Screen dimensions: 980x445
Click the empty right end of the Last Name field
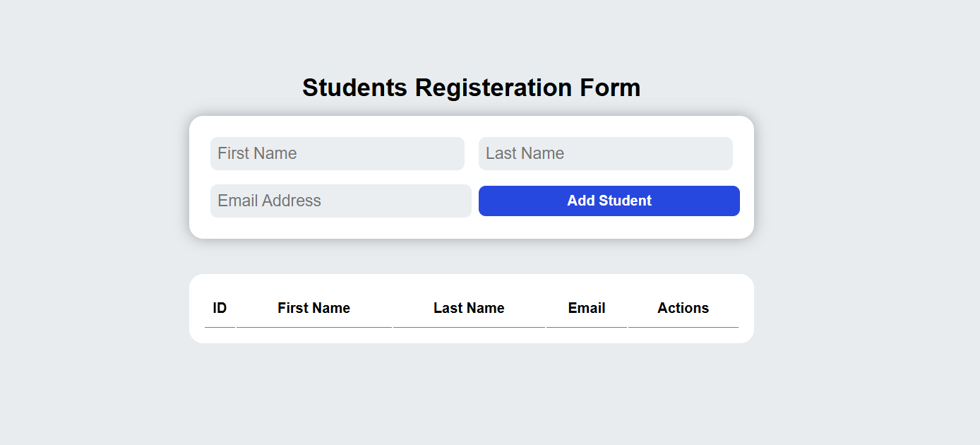pos(706,153)
